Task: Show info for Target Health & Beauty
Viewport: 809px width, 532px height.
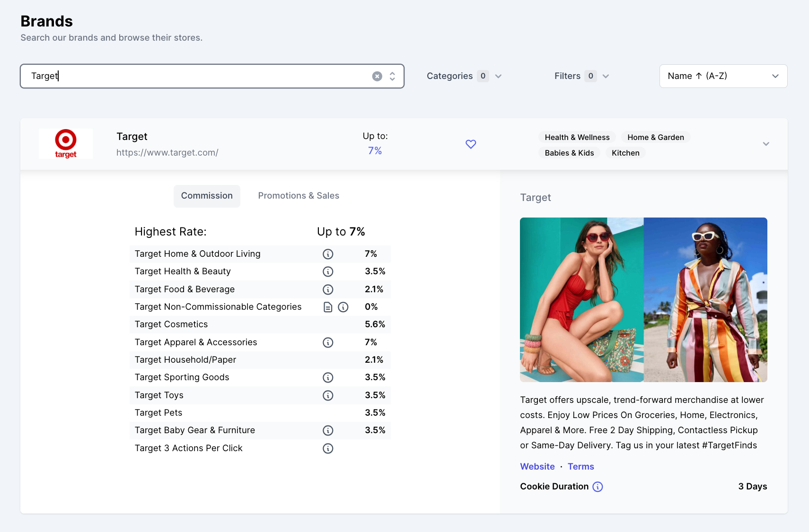Action: 328,271
